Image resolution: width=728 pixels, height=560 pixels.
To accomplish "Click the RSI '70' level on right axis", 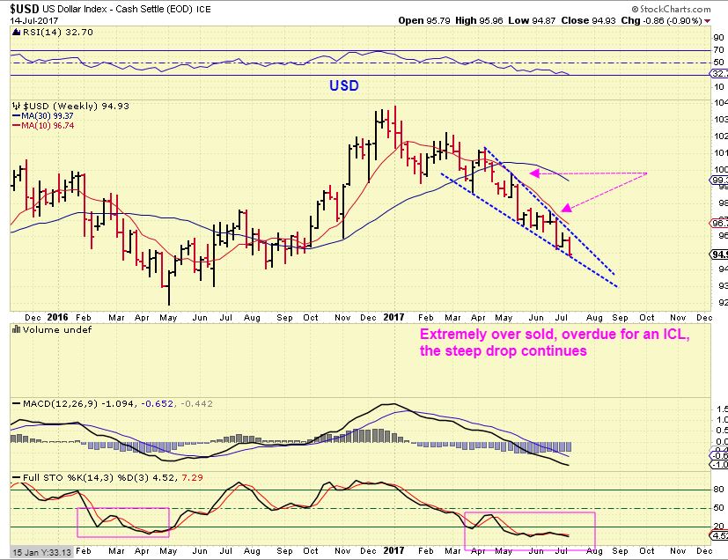I will tap(718, 50).
